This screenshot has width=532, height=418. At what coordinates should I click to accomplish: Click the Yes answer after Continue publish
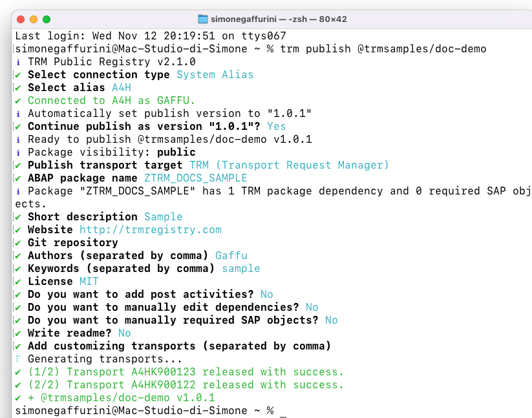[x=277, y=127]
